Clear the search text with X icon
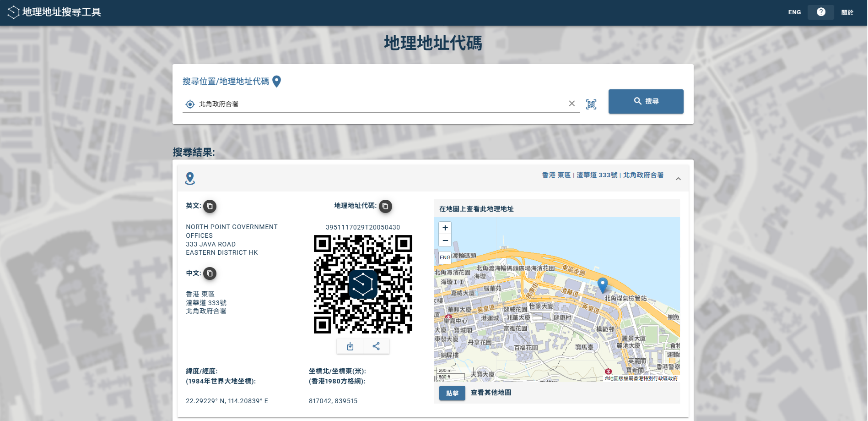The height and width of the screenshot is (421, 868). (x=571, y=104)
